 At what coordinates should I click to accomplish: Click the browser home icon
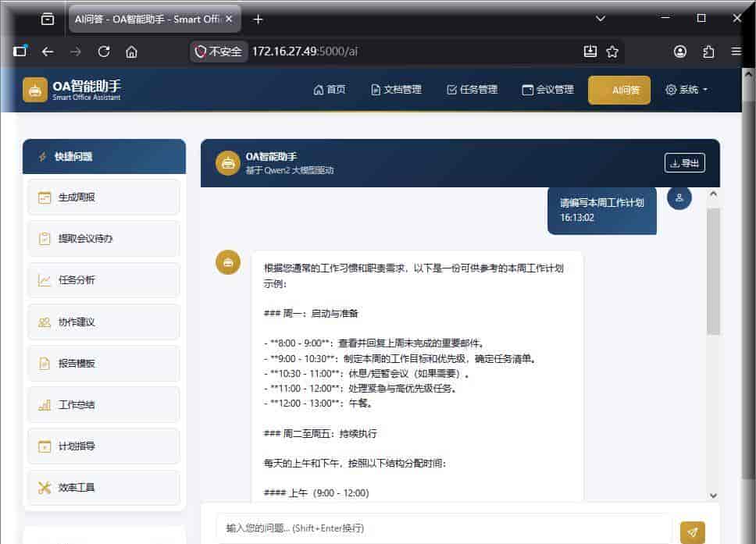tap(132, 52)
